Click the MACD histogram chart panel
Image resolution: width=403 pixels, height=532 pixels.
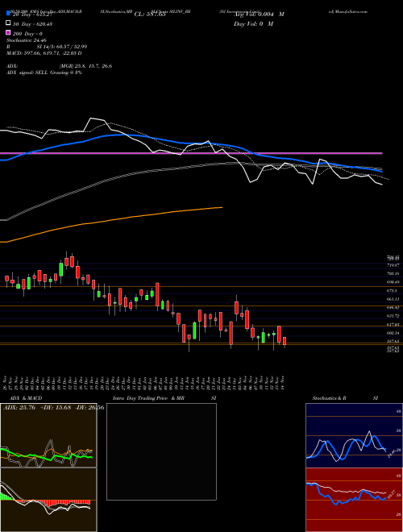tap(48, 500)
